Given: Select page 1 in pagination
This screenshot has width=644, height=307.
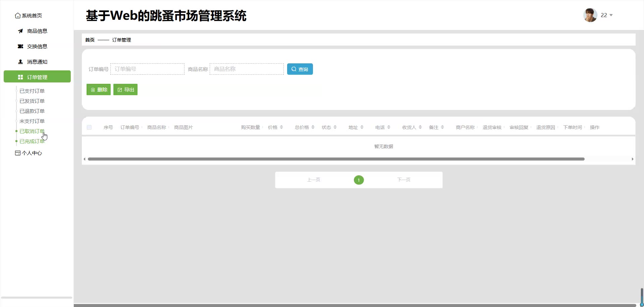Looking at the screenshot, I should click(359, 180).
